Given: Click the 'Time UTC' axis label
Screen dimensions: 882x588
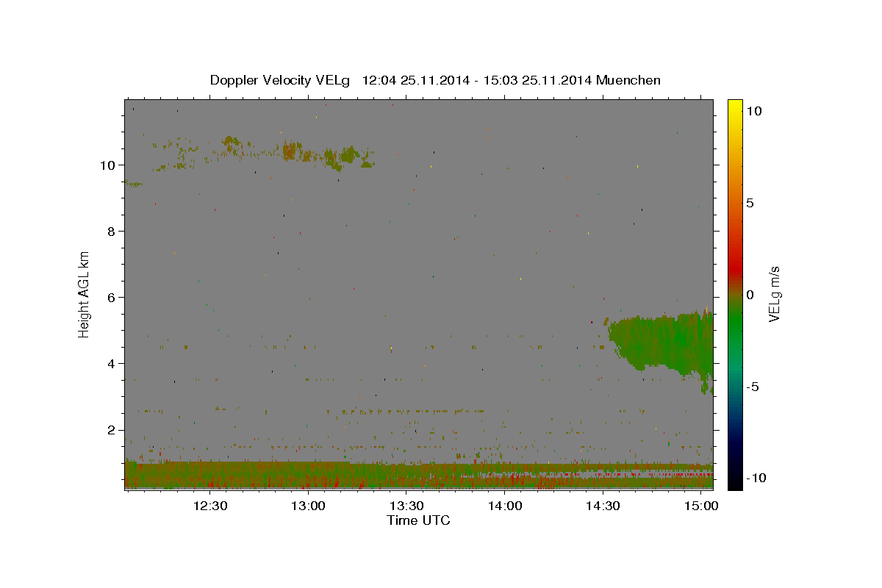Looking at the screenshot, I should coord(418,520).
